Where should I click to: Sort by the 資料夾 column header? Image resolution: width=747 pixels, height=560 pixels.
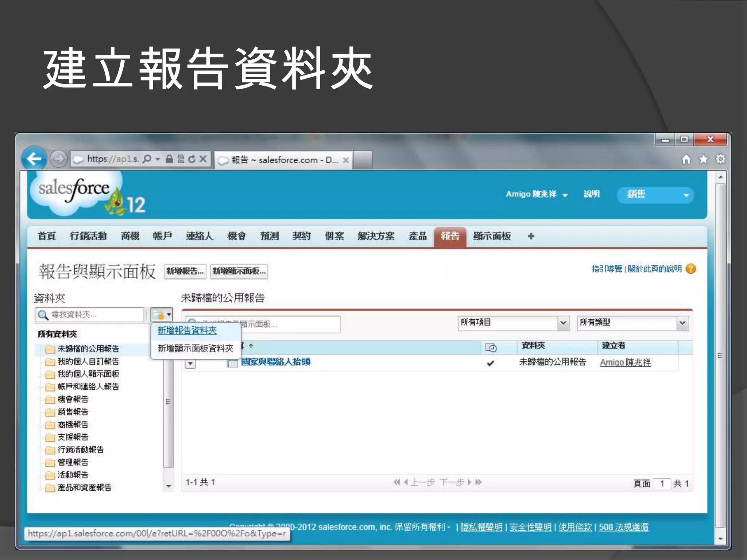tap(533, 346)
